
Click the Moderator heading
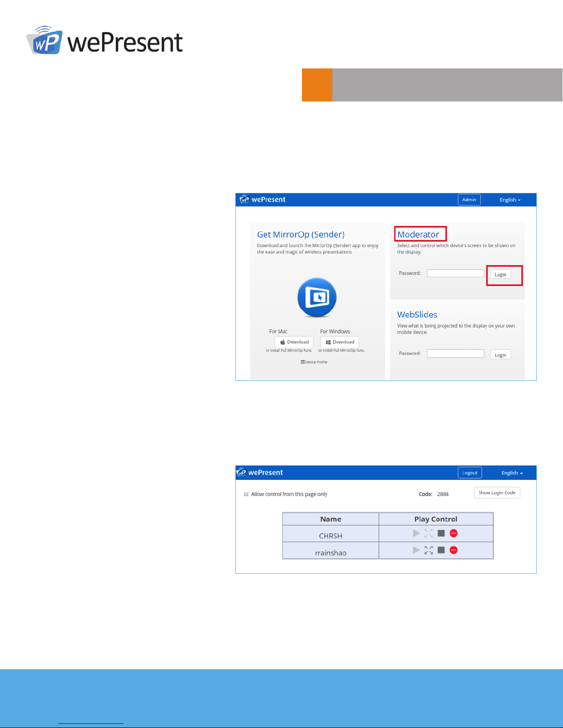tap(418, 234)
